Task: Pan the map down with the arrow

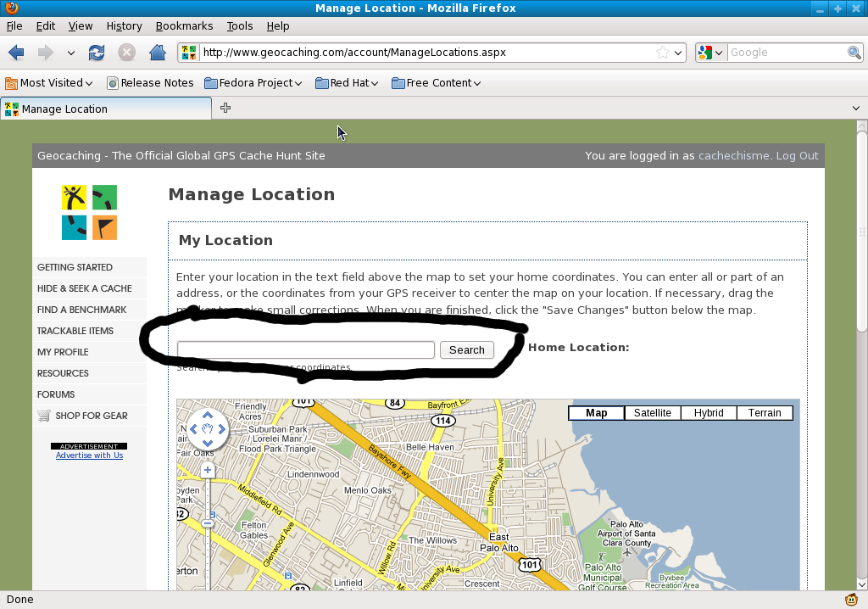Action: click(208, 443)
